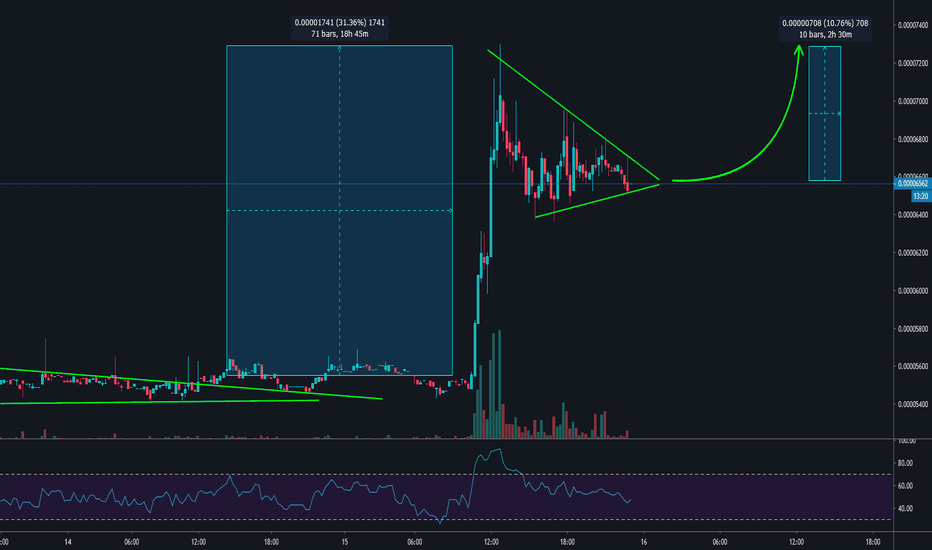Click 06:00 time label after date 16
Screen dimensions: 932x550
tap(720, 542)
